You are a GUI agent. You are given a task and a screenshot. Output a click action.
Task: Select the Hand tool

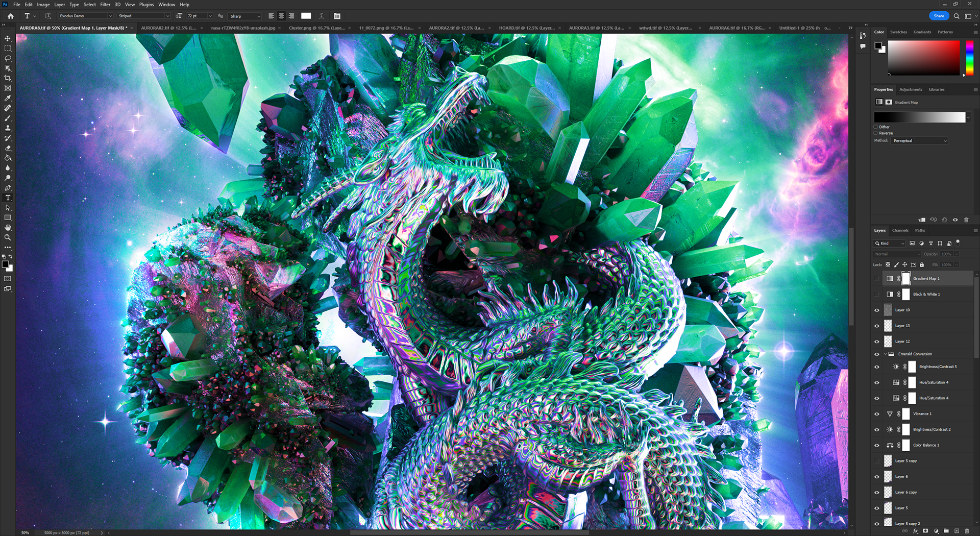(x=8, y=228)
